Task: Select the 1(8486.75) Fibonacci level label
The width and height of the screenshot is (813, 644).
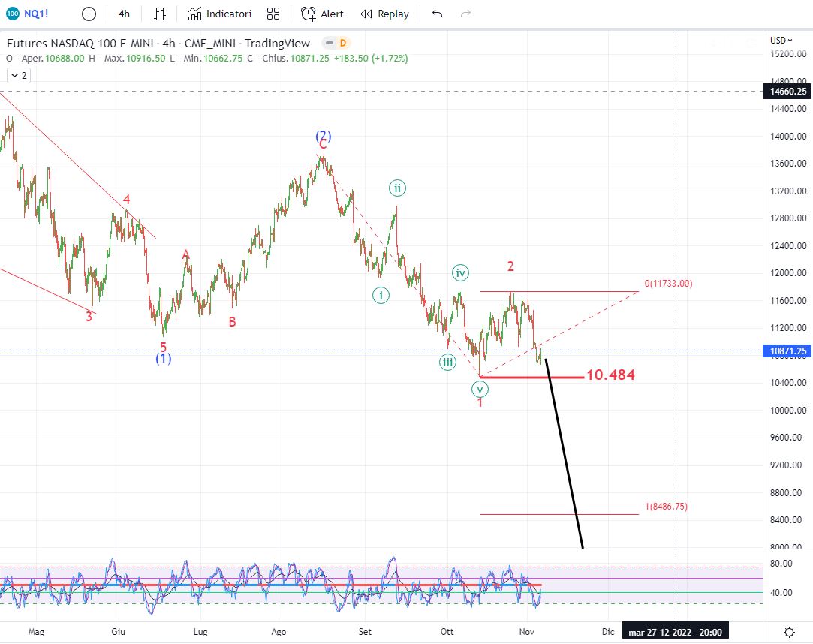Action: click(x=667, y=507)
